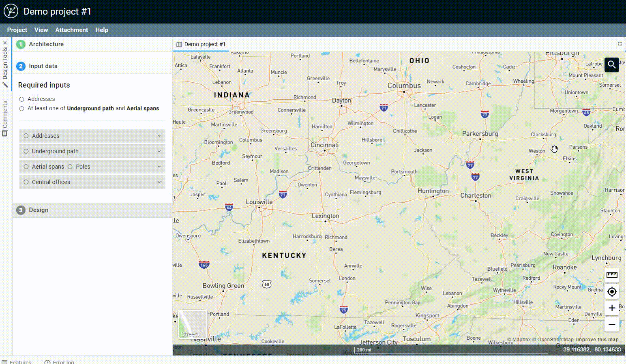Click the Columbus city label on map
This screenshot has width=626, height=364.
coord(404,86)
